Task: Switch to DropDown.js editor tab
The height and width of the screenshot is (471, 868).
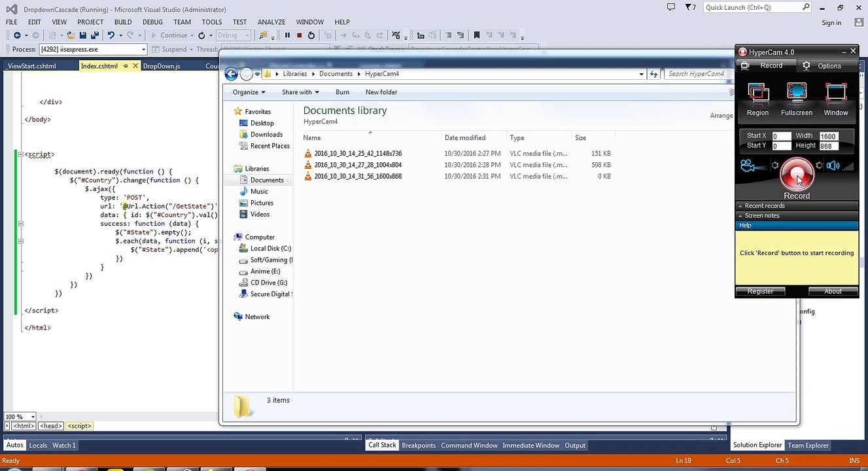Action: pos(162,66)
